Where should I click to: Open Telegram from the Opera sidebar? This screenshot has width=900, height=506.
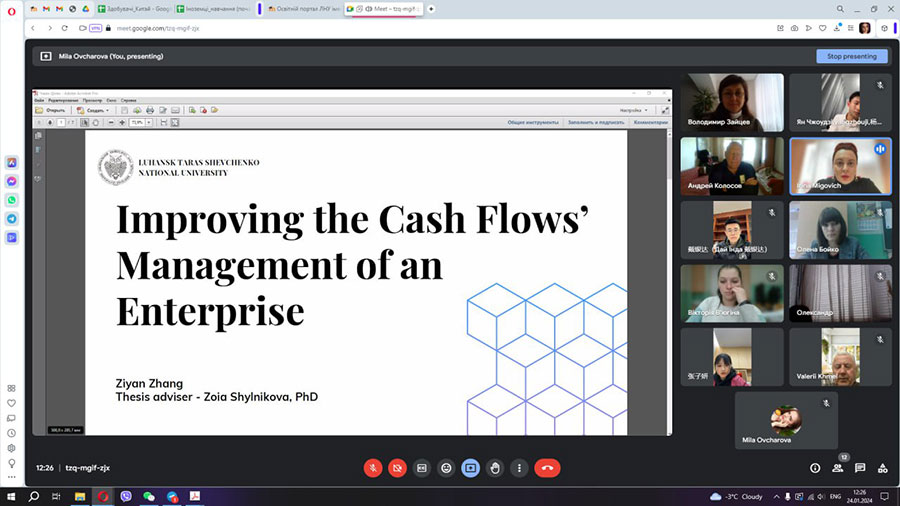pyautogui.click(x=11, y=218)
